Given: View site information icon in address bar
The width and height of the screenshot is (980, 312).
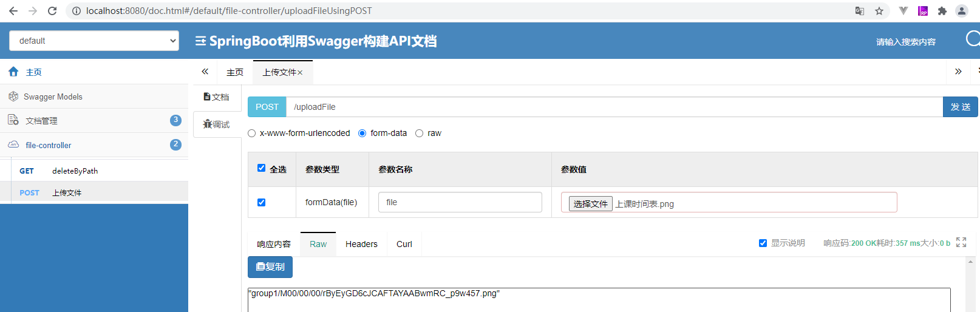Looking at the screenshot, I should [x=77, y=11].
